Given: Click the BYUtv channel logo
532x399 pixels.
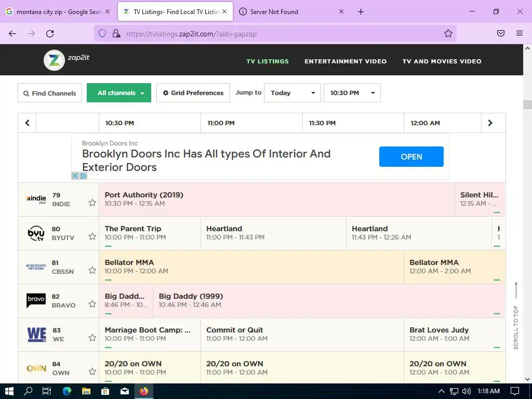Looking at the screenshot, I should 36,233.
